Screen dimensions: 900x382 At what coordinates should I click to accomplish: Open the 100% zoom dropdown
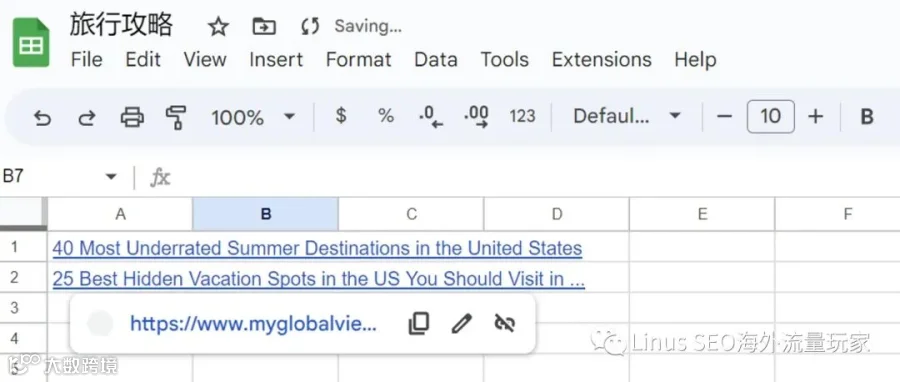pos(253,118)
